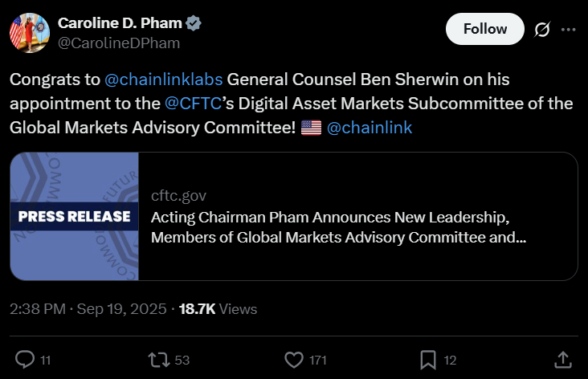Bookmark this post
The height and width of the screenshot is (379, 588).
(x=428, y=359)
